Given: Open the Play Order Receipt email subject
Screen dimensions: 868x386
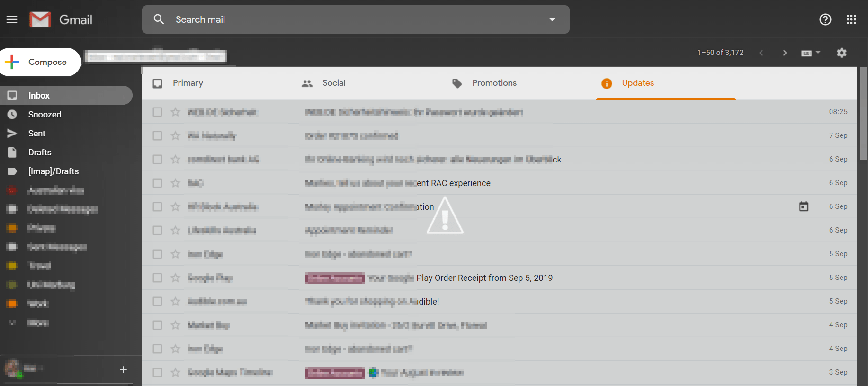Looking at the screenshot, I should [x=460, y=278].
